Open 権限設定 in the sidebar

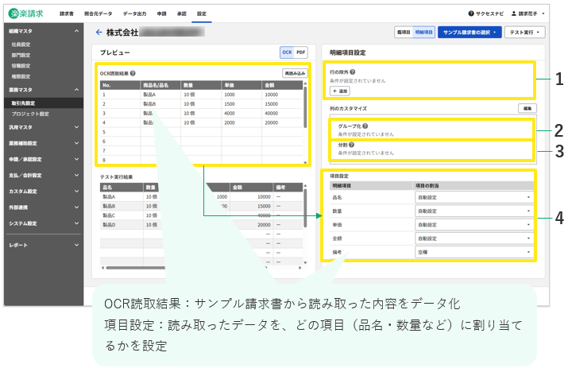click(x=21, y=76)
